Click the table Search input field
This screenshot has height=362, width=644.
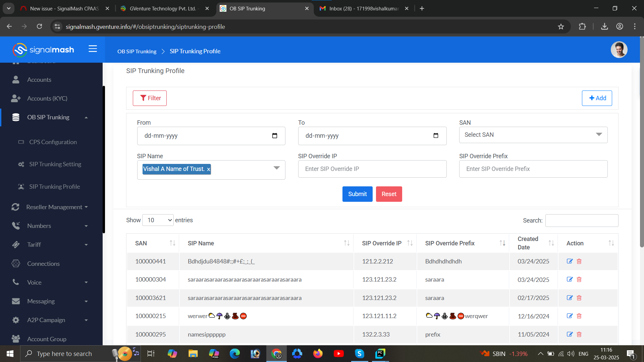point(582,221)
